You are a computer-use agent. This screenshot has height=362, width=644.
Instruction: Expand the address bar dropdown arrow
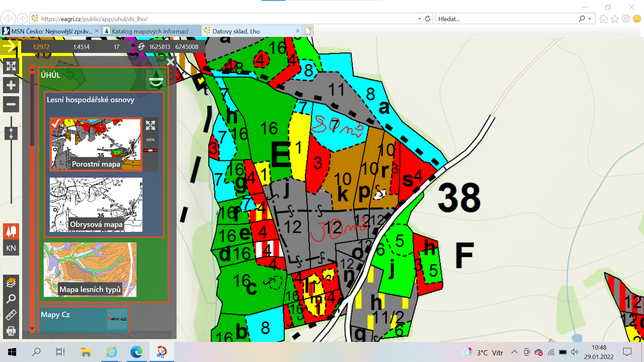(419, 19)
